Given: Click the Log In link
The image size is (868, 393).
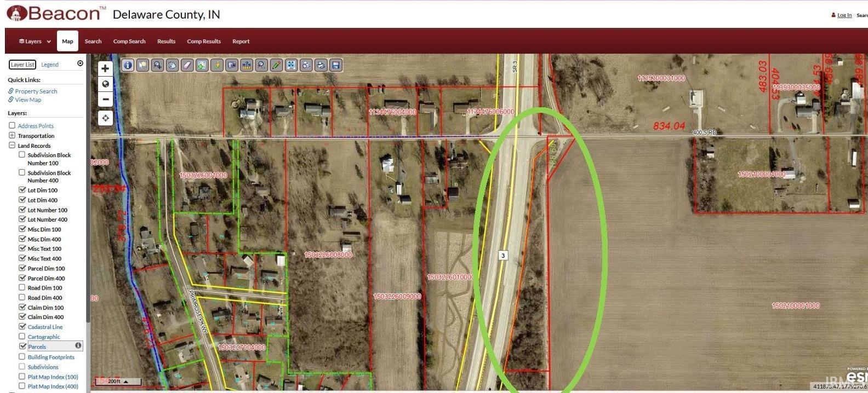Looking at the screenshot, I should pyautogui.click(x=844, y=15).
